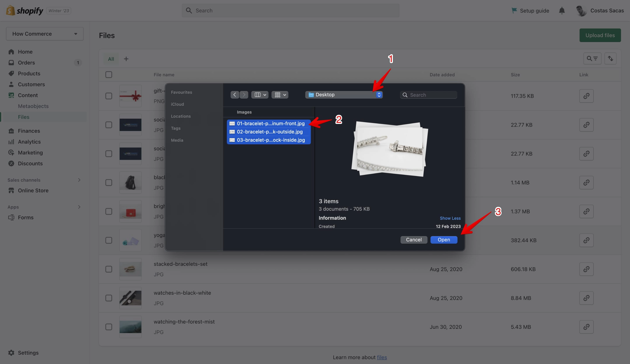Image resolution: width=630 pixels, height=364 pixels.
Task: Open Analytics in sidebar
Action: (x=29, y=142)
